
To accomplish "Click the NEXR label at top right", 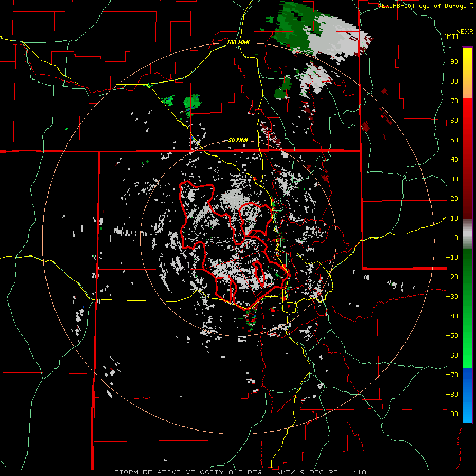I will (x=465, y=32).
